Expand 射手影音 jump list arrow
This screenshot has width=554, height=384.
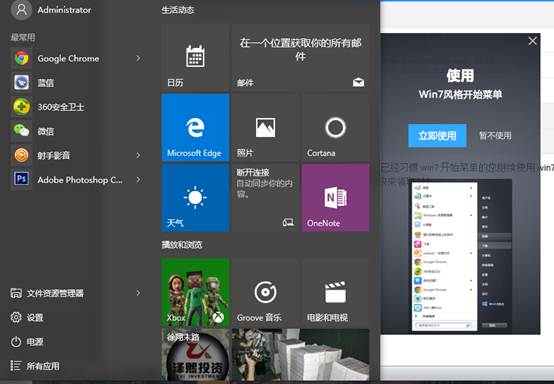pos(138,155)
